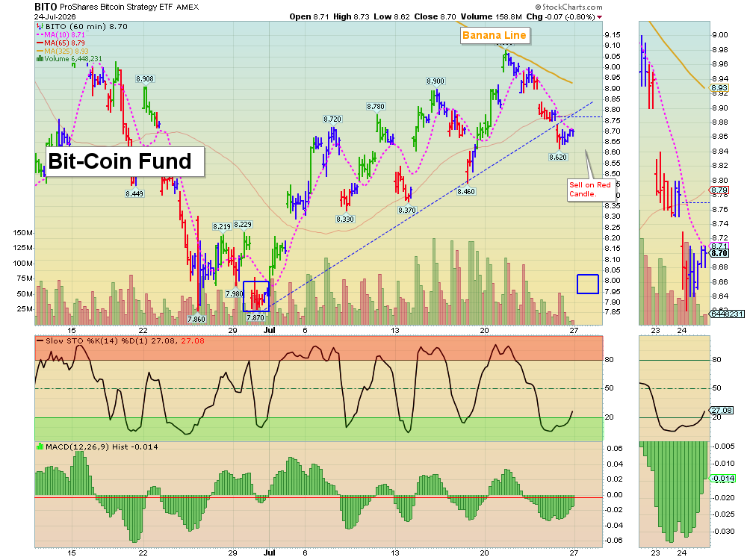The image size is (747, 560).
Task: Click the orange Banana Line label
Action: [495, 35]
